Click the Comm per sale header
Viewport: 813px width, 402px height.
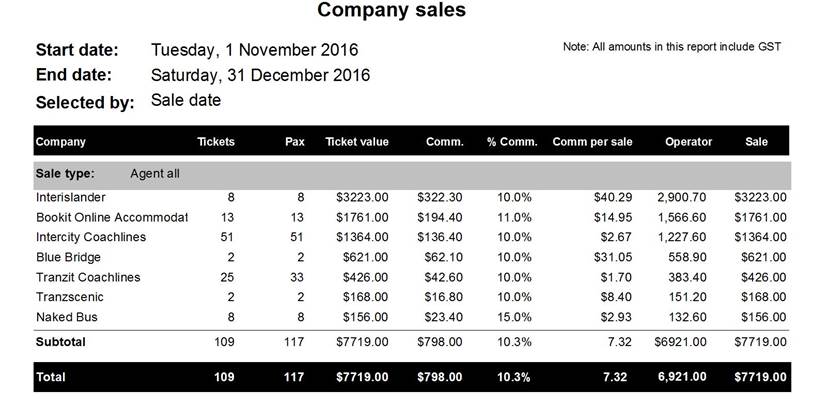click(592, 142)
